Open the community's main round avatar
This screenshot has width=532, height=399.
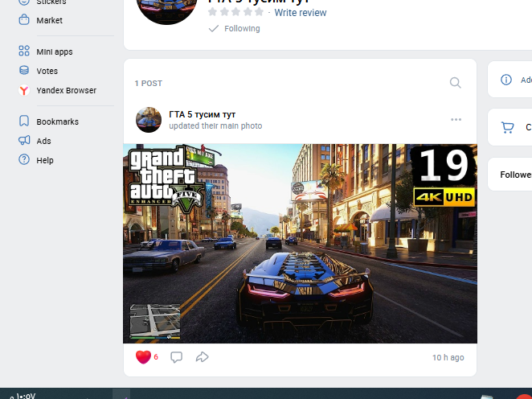click(166, 9)
